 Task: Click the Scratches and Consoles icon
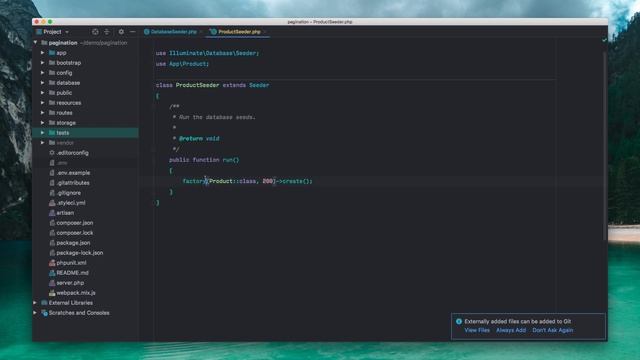[44, 313]
